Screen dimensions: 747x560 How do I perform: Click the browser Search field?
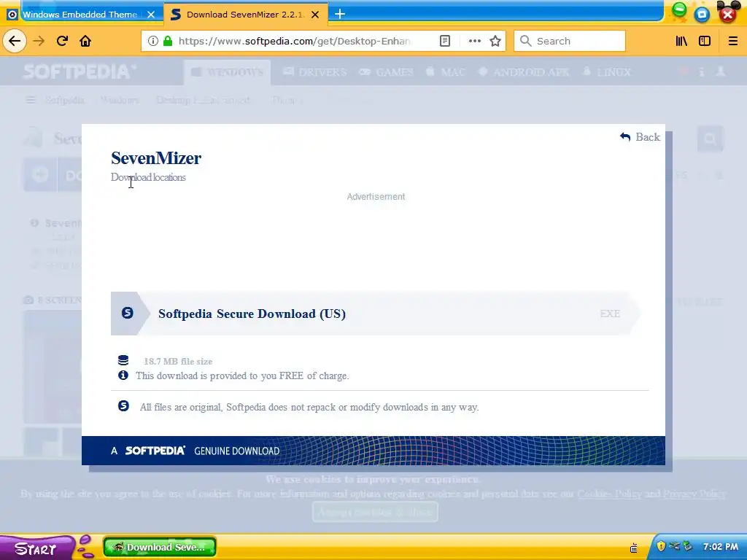pos(570,41)
